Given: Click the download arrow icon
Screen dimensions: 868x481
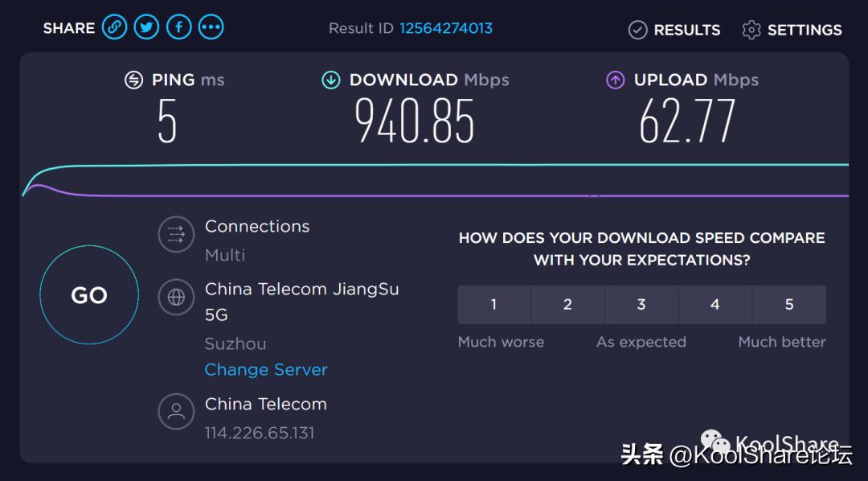Looking at the screenshot, I should [330, 80].
